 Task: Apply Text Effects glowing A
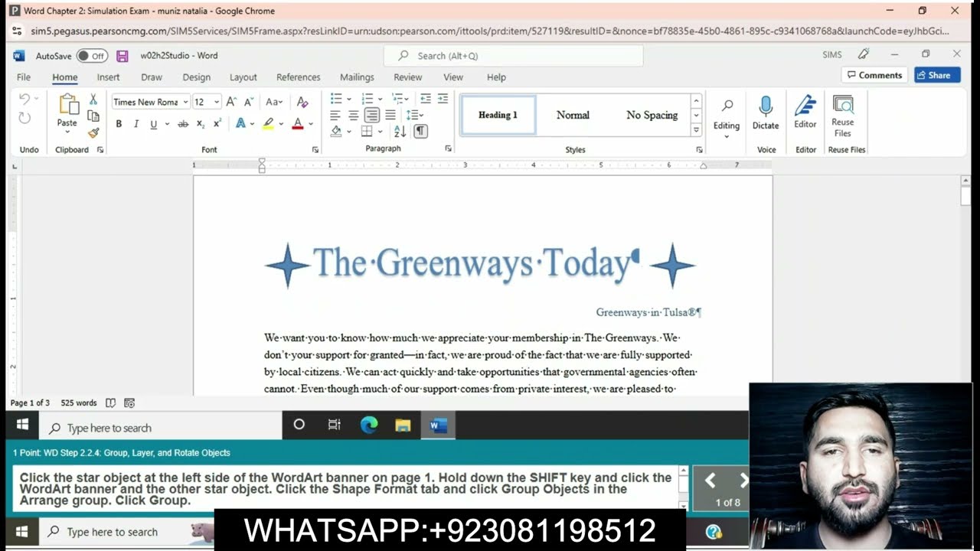[240, 124]
